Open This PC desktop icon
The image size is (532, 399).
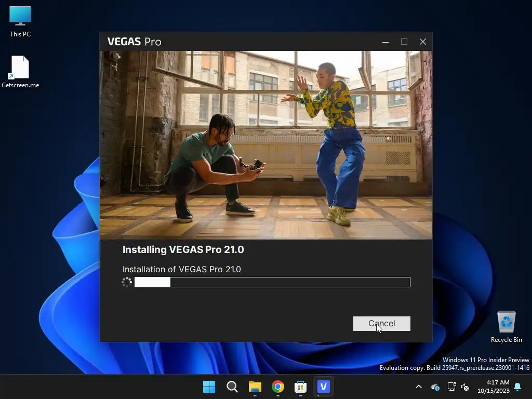tap(20, 22)
